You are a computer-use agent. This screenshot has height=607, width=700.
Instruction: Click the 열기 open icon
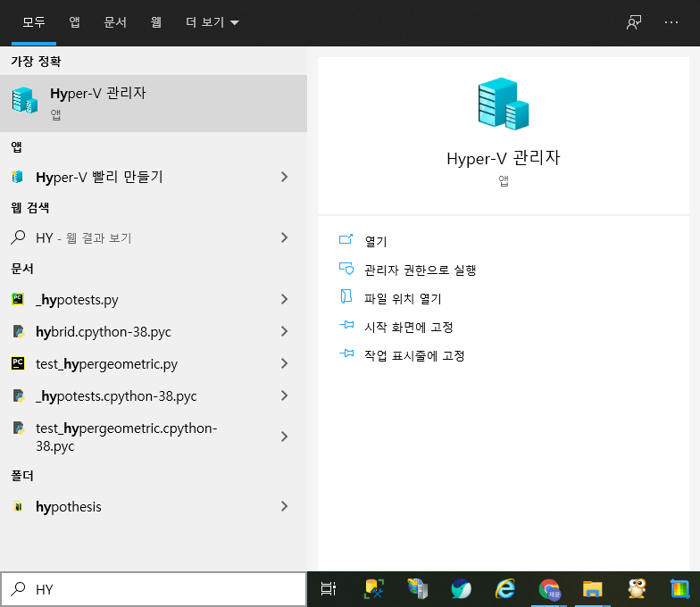pos(346,239)
